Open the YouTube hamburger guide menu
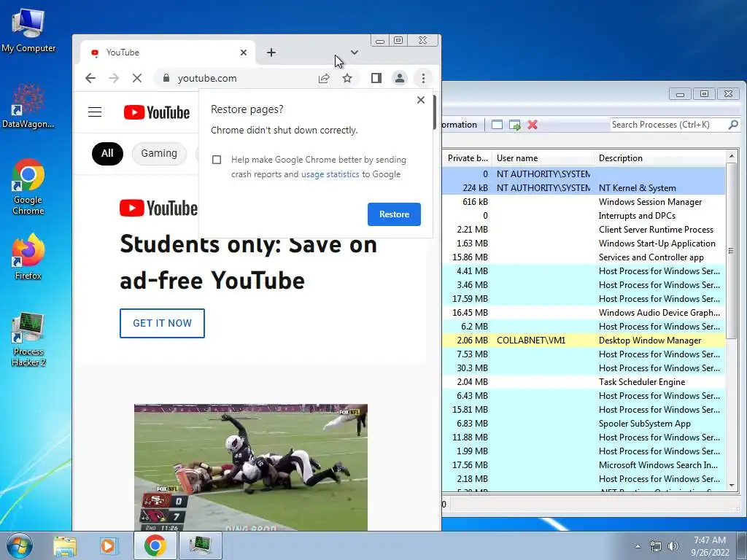Screen dimensions: 747x560 95,112
